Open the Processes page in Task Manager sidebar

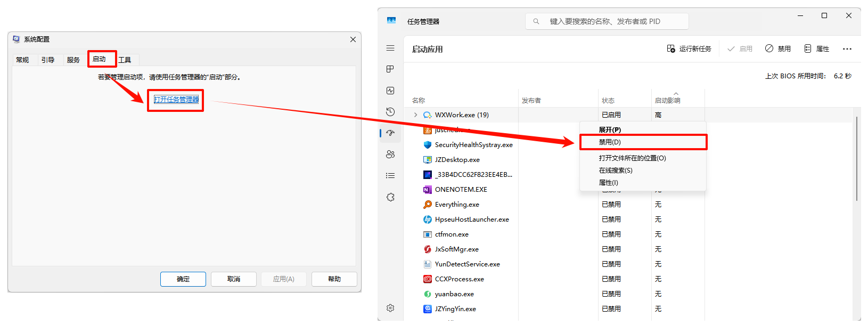(x=390, y=69)
